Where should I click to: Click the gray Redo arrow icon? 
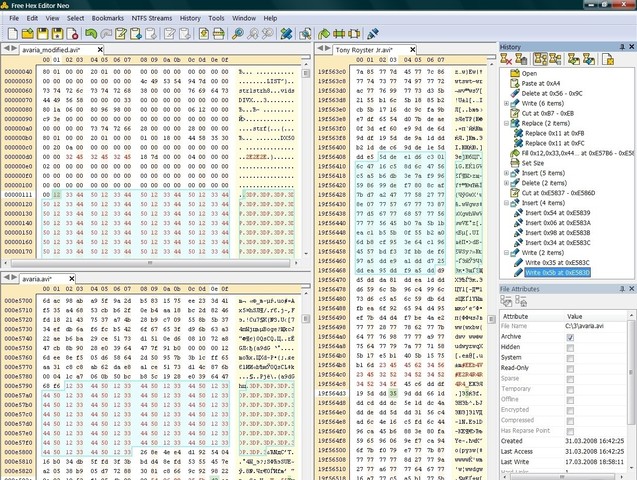tap(106, 34)
